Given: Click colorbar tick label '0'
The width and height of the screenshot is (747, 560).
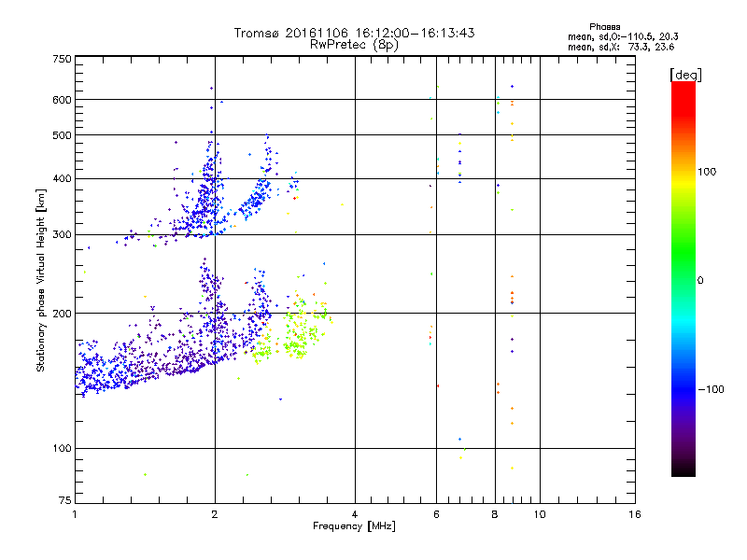Looking at the screenshot, I should point(700,281).
